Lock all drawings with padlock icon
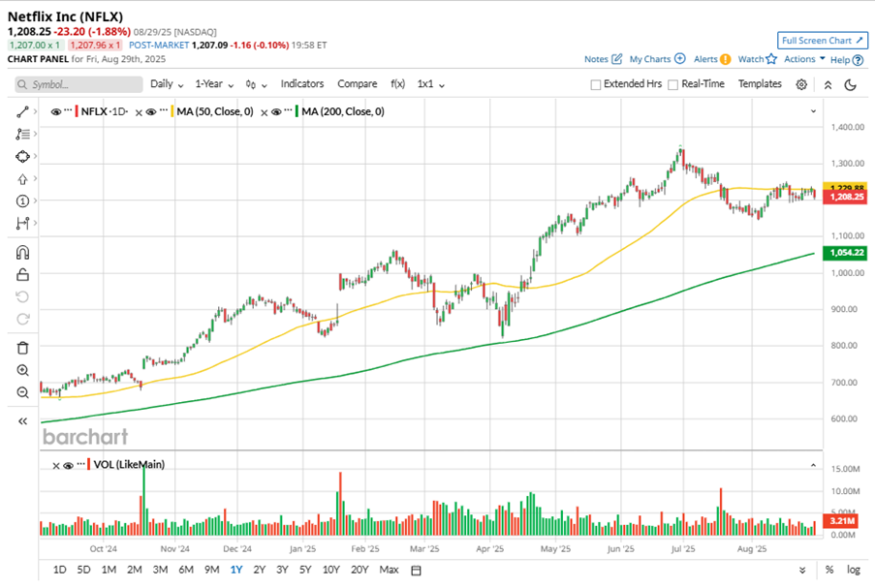 (x=22, y=274)
